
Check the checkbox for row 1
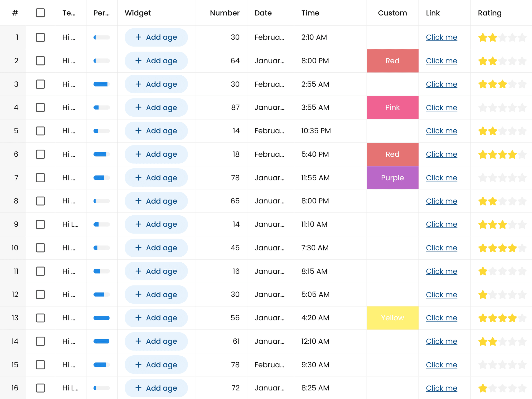coord(41,37)
